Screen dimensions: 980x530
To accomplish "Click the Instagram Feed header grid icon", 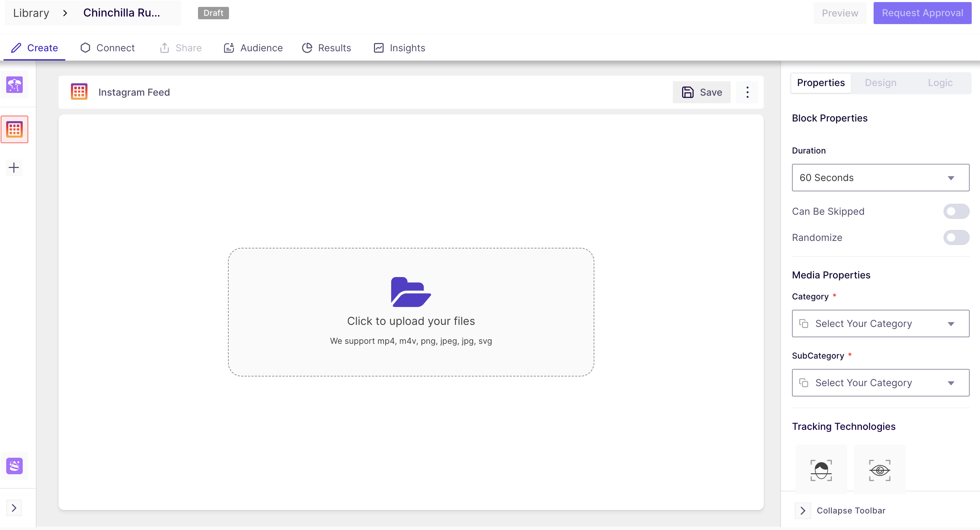I will 79,92.
